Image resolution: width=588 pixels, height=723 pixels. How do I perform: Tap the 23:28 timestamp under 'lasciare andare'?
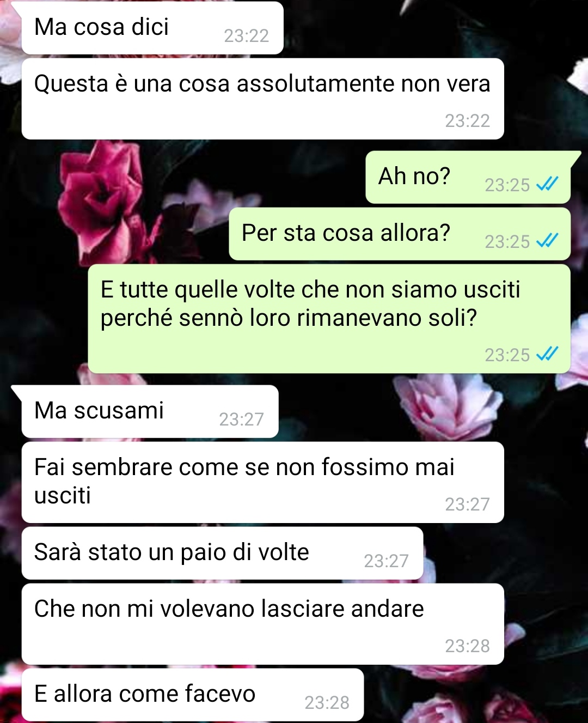(x=467, y=646)
